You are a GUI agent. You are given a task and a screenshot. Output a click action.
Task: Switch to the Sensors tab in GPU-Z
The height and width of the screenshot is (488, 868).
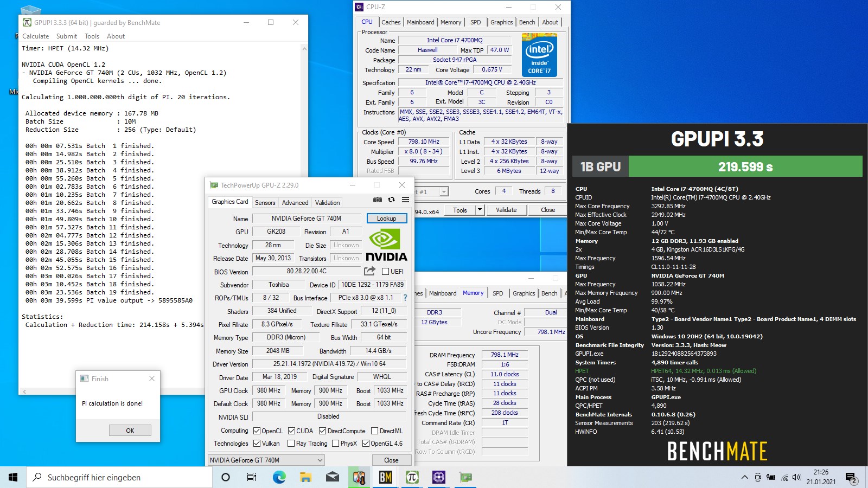265,202
